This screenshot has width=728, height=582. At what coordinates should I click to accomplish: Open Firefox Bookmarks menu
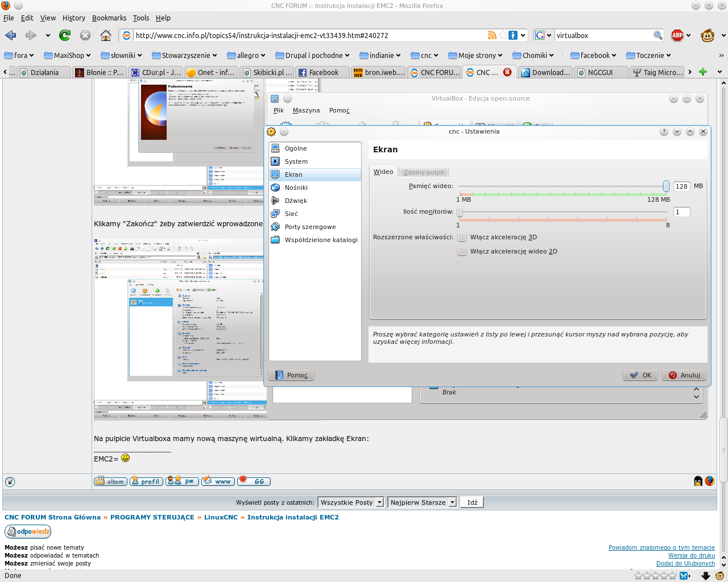[x=109, y=18]
